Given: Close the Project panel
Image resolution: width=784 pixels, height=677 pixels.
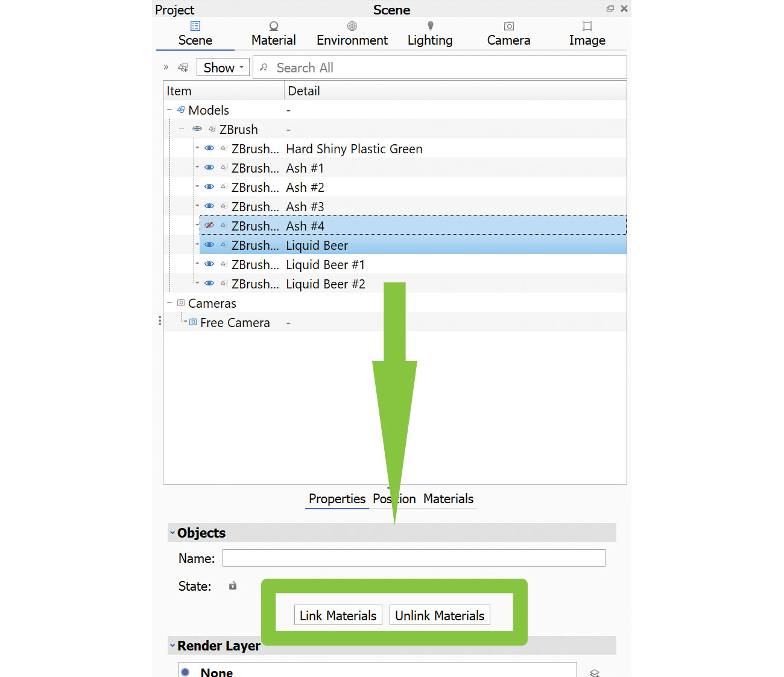Looking at the screenshot, I should click(624, 8).
